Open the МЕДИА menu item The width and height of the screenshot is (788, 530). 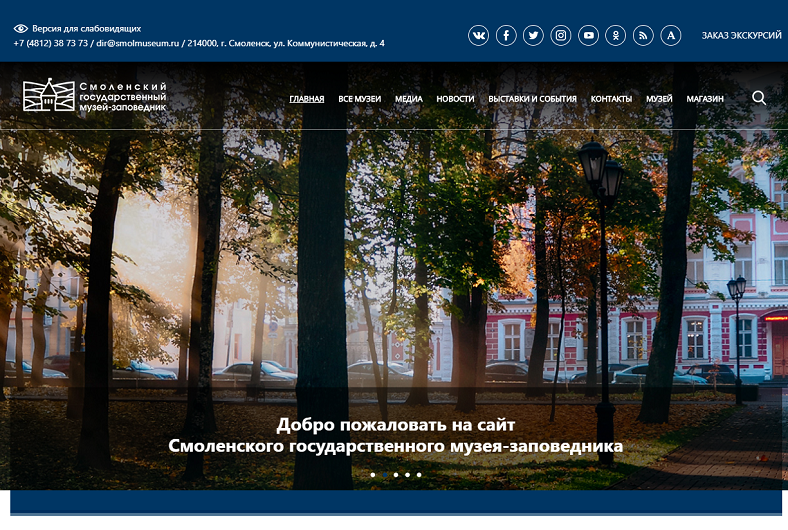[x=409, y=99]
